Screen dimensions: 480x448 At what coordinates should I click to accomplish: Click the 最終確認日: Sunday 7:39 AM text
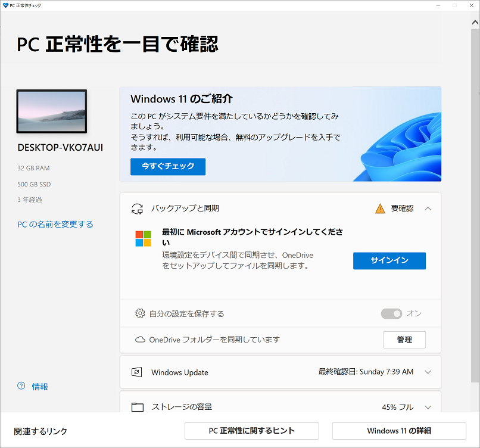tap(366, 372)
